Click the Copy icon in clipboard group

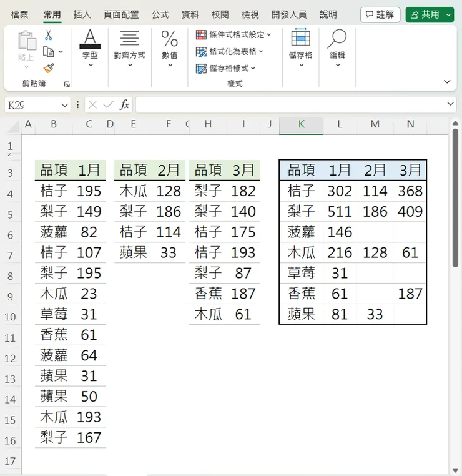48,52
